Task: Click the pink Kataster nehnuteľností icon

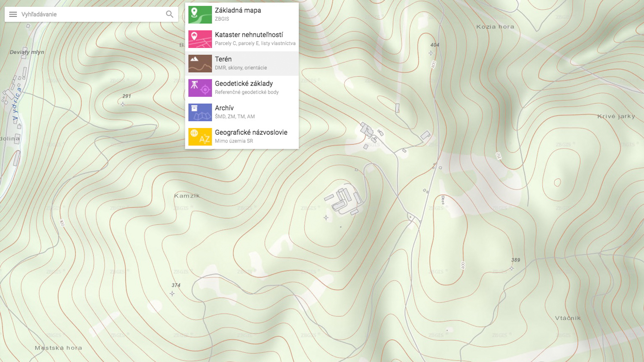Action: click(200, 39)
